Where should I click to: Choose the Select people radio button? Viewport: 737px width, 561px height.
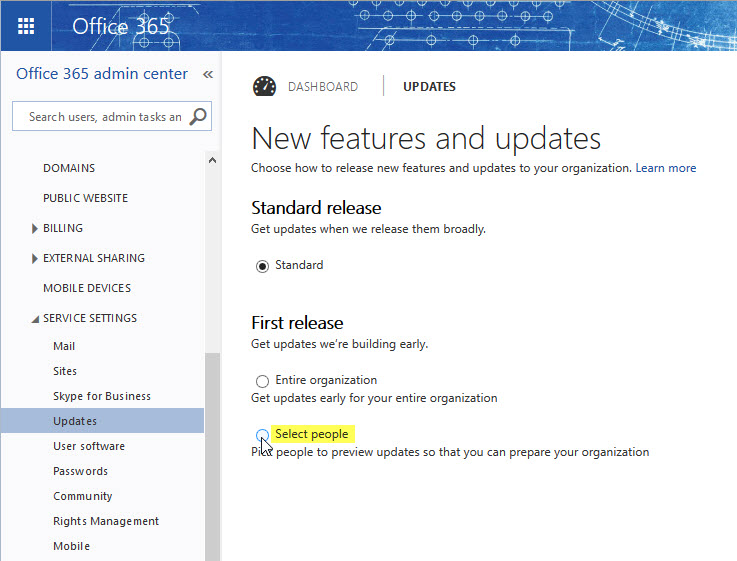(x=262, y=435)
